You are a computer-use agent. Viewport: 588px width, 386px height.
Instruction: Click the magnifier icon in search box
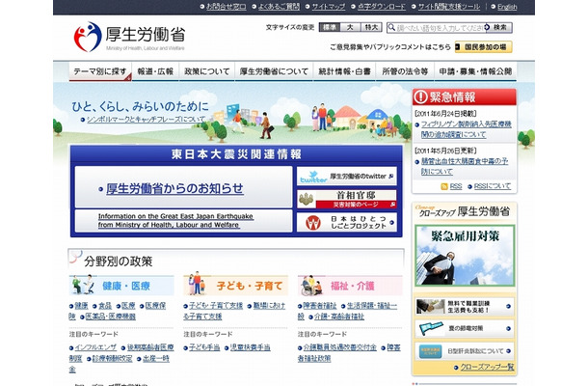391,27
